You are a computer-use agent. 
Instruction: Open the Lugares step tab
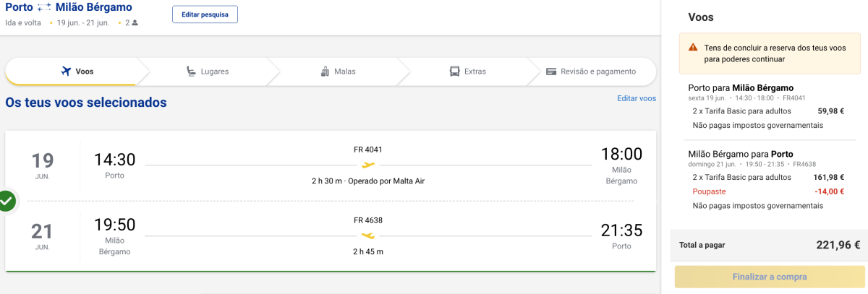tap(206, 72)
